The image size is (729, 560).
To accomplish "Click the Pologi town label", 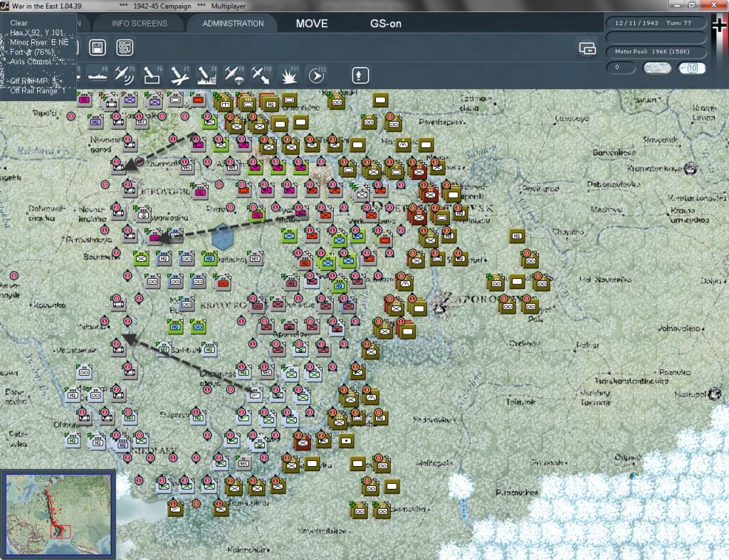I will (x=587, y=345).
